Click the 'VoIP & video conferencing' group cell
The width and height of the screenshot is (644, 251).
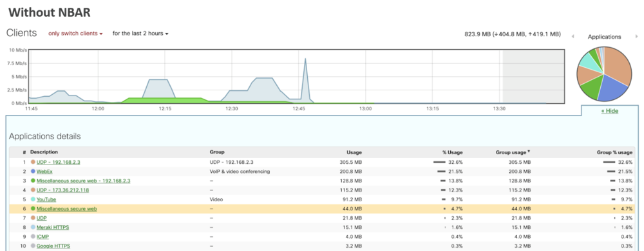pos(240,172)
